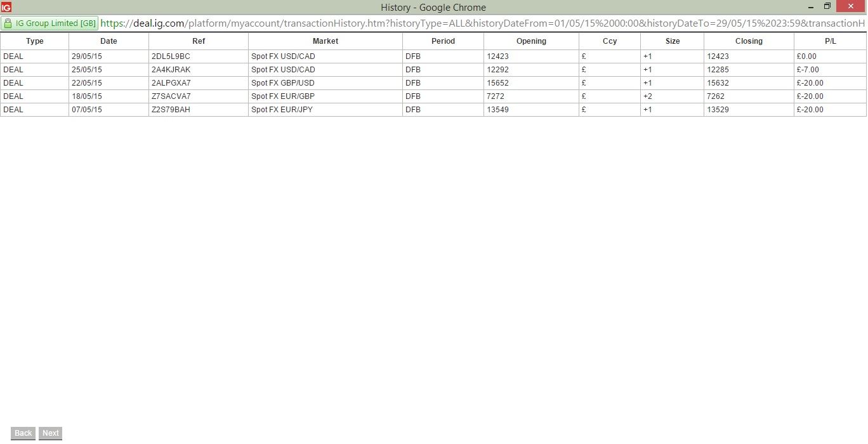Click the Market column header

(325, 41)
